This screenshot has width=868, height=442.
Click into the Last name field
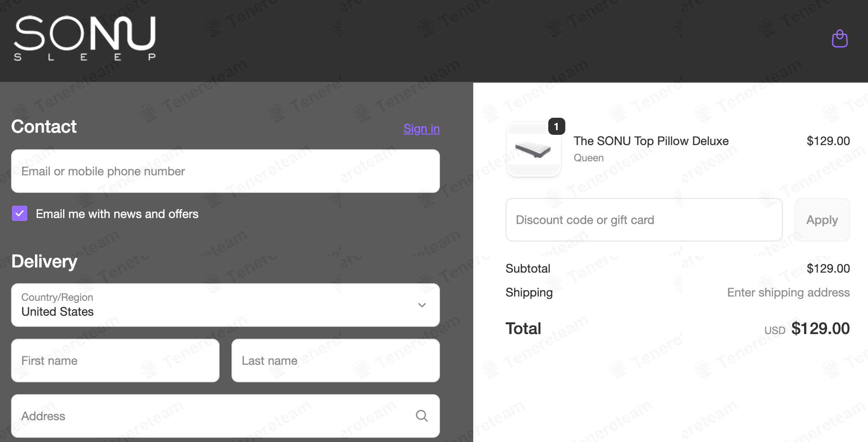[x=336, y=361]
